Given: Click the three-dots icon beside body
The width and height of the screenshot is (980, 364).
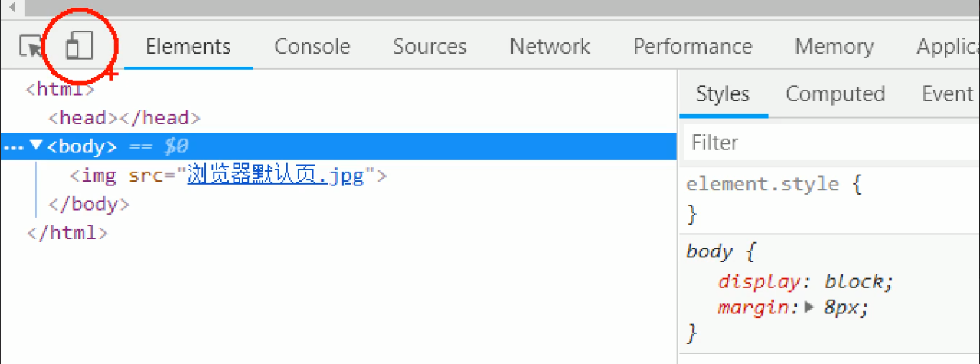Looking at the screenshot, I should (15, 147).
